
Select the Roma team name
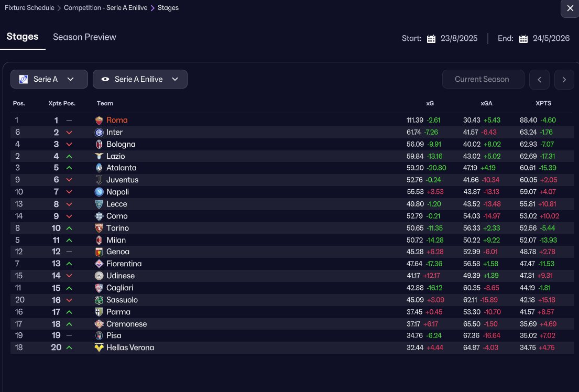117,120
